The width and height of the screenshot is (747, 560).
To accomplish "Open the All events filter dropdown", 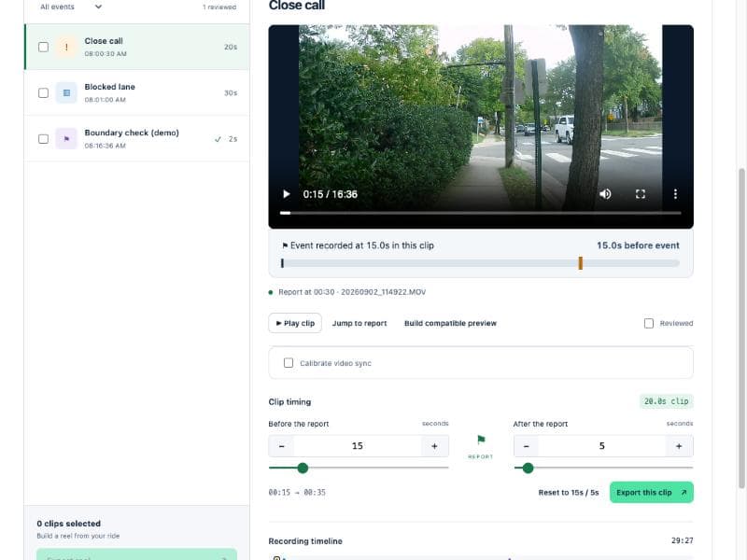I will pyautogui.click(x=72, y=7).
